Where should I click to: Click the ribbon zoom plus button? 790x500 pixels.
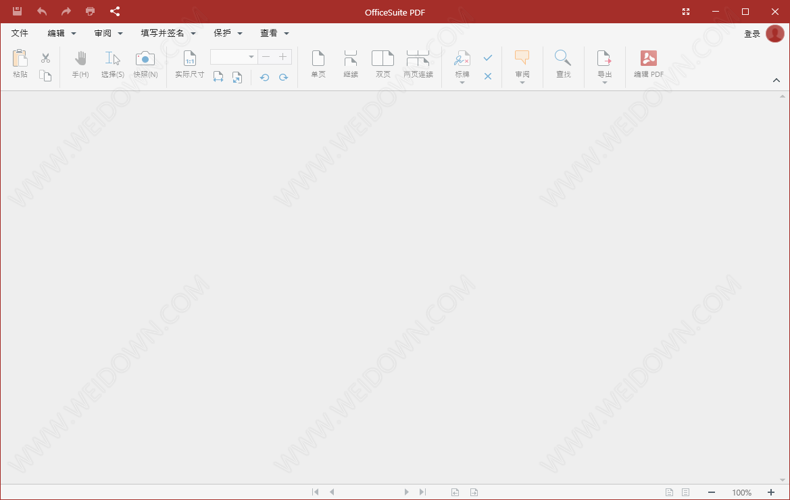pos(283,56)
